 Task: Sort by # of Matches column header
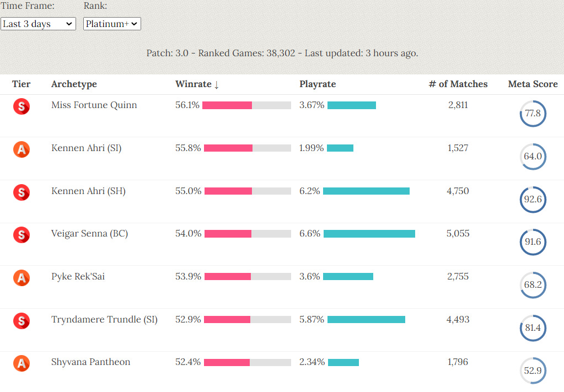(458, 84)
